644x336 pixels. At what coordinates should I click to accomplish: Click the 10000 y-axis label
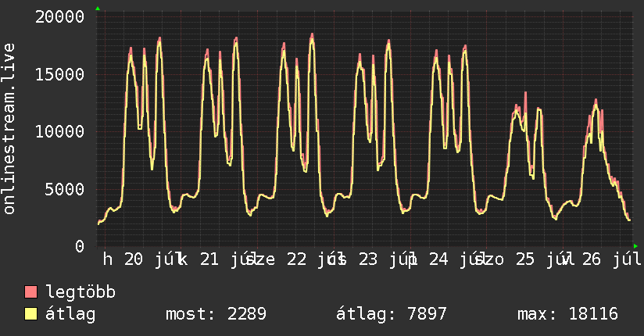coord(60,132)
